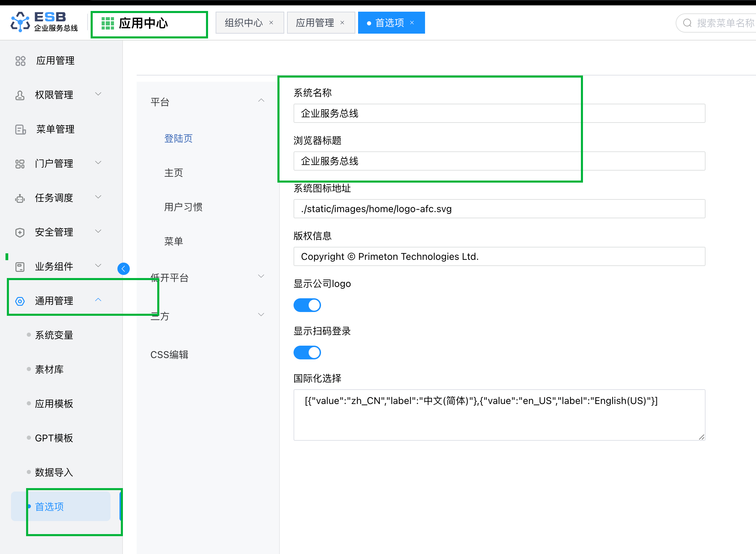Click the ESB logo icon
Image resolution: width=756 pixels, height=554 pixels.
pos(20,22)
